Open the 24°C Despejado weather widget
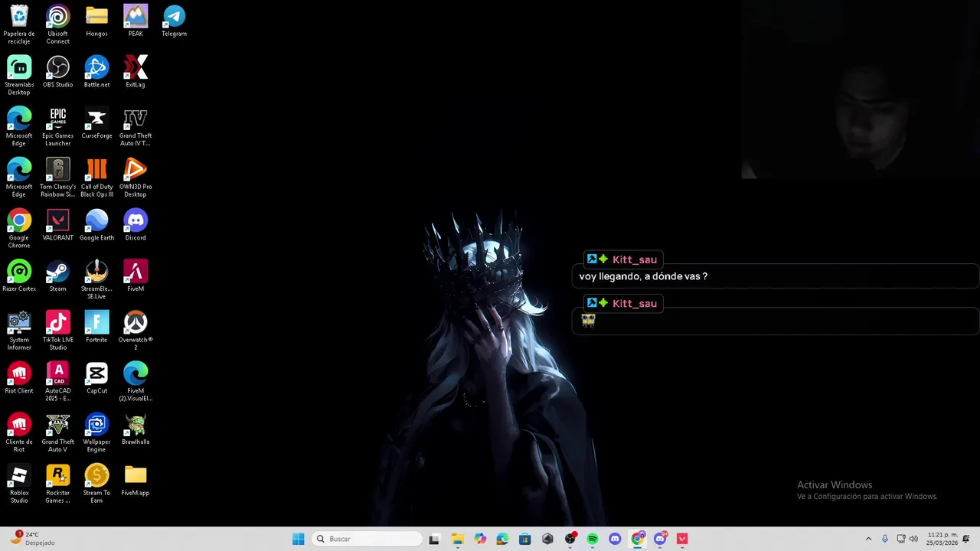 (32, 539)
